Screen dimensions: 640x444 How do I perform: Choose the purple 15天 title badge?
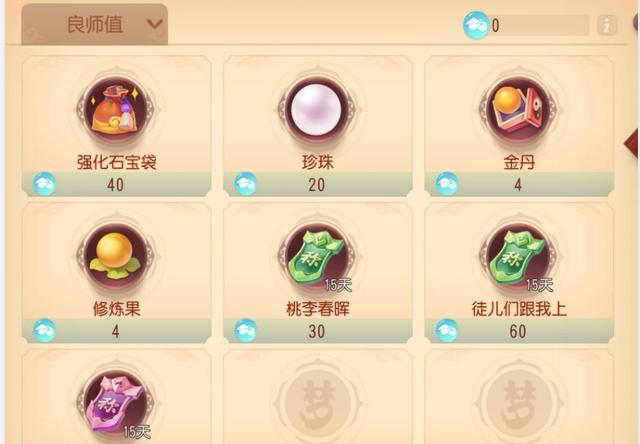point(116,404)
